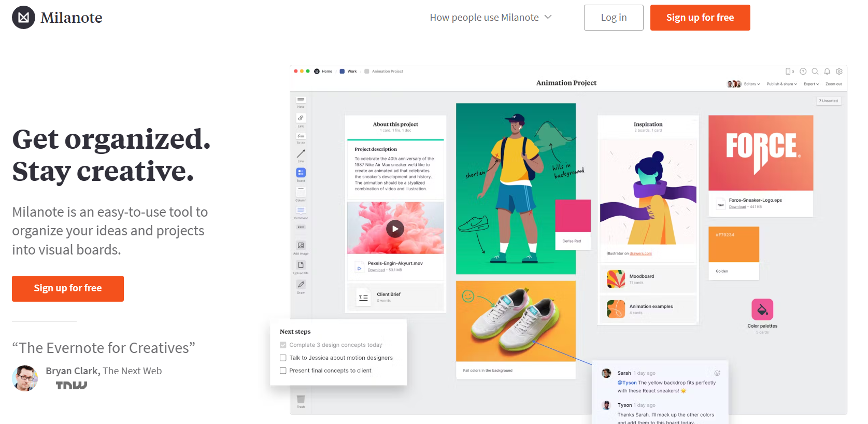
Task: Select the Golden #F79234 color swatch
Action: point(734,253)
